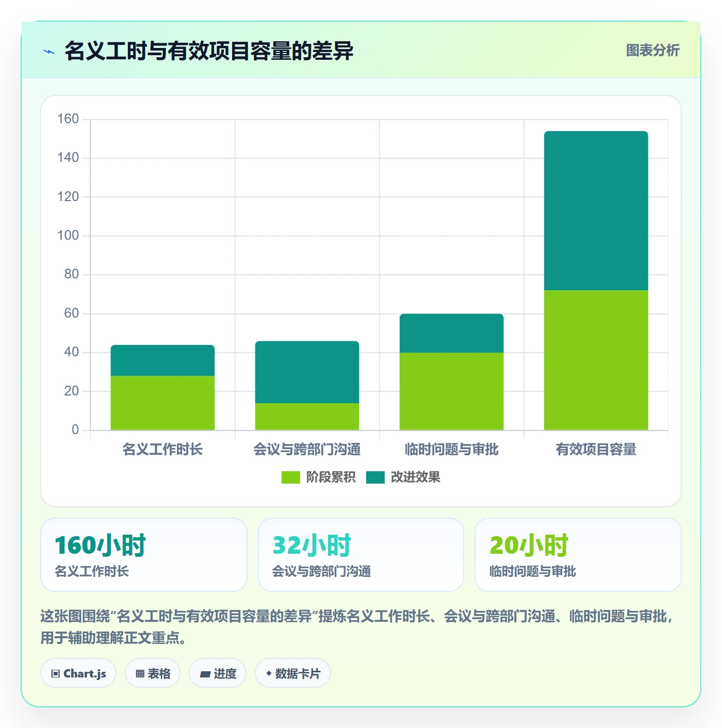This screenshot has height=728, width=722.
Task: Select the 进度 tag
Action: pyautogui.click(x=218, y=673)
